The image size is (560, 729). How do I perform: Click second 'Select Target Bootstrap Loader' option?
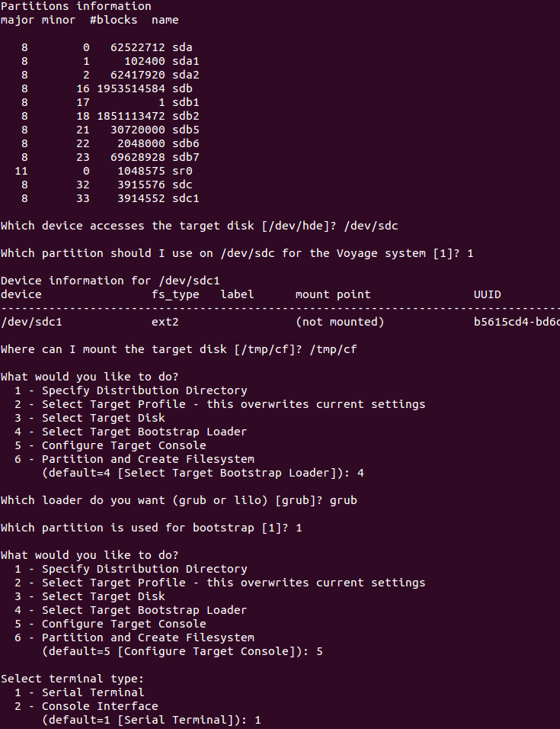tap(131, 610)
